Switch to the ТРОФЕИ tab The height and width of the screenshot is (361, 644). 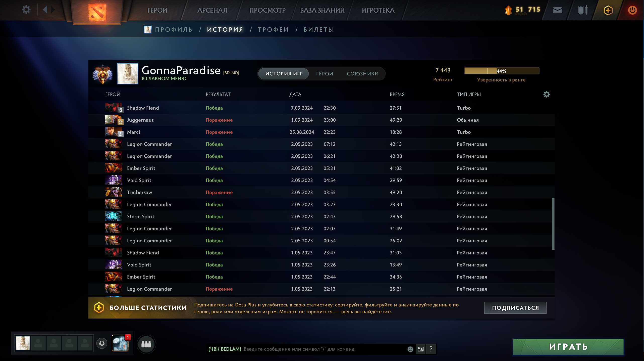coord(273,30)
